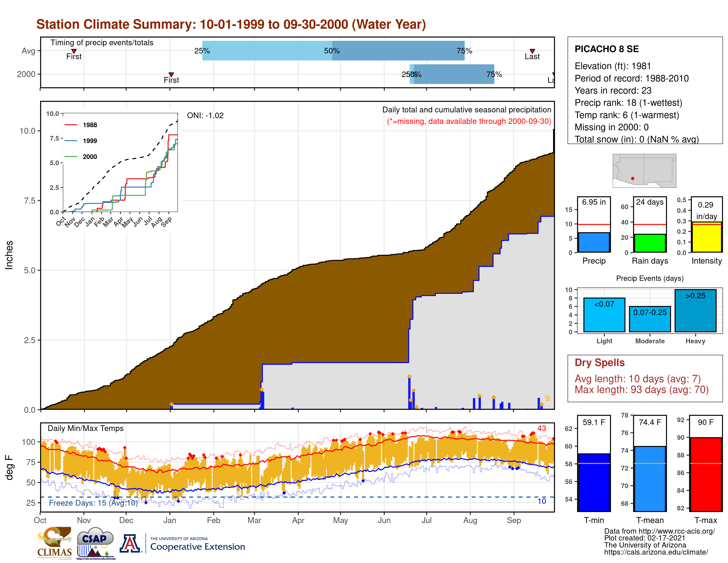Click the Avg Last red triangle marker
728x563 pixels.
click(532, 51)
